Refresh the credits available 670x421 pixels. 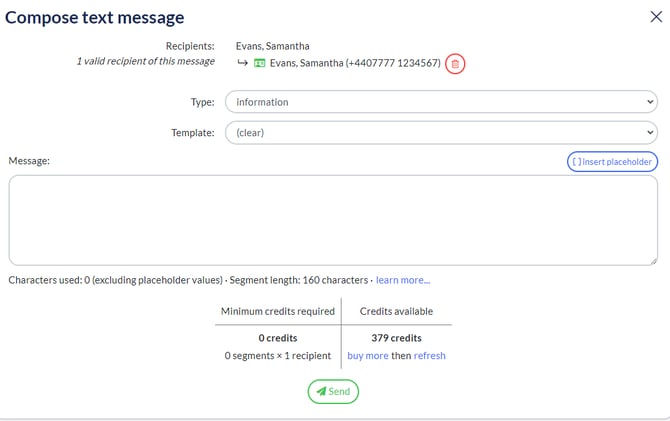[x=429, y=356]
